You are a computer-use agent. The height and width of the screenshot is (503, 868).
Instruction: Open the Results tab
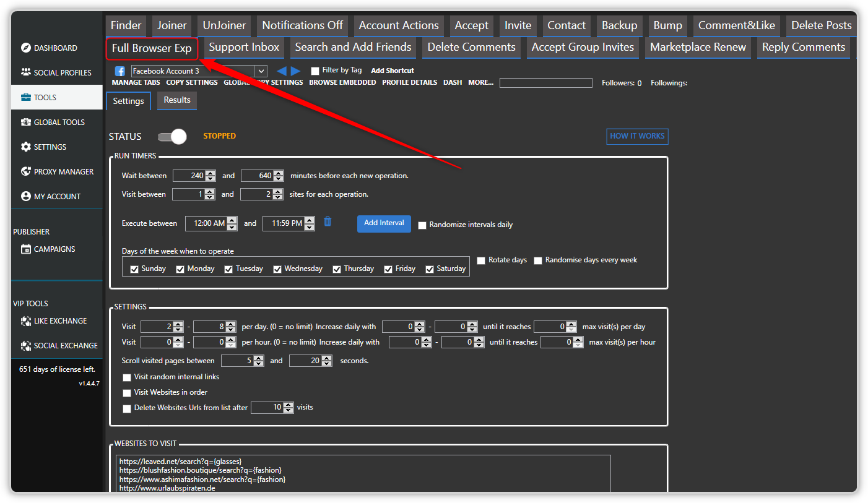pos(177,100)
